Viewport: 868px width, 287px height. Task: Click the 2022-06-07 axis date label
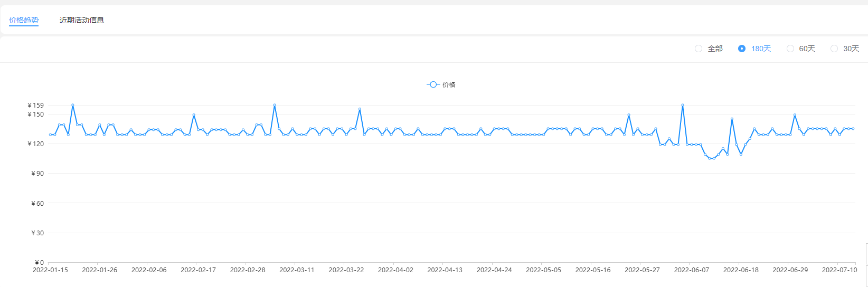point(692,270)
